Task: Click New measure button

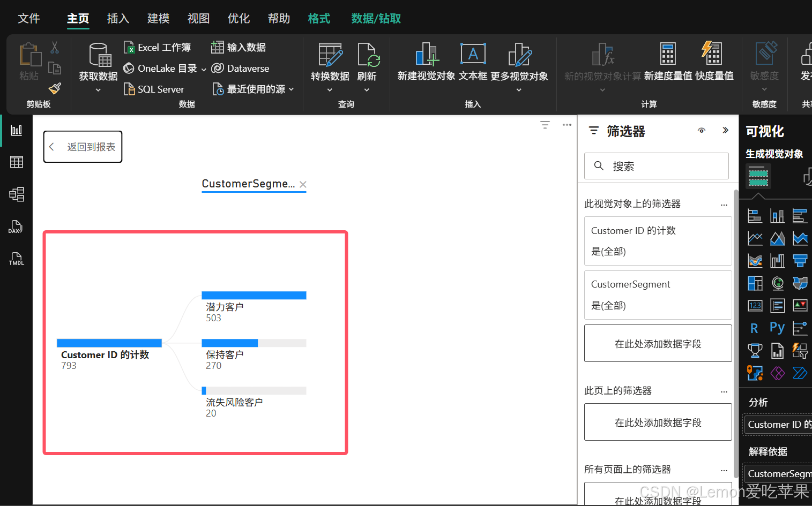Action: (x=668, y=62)
